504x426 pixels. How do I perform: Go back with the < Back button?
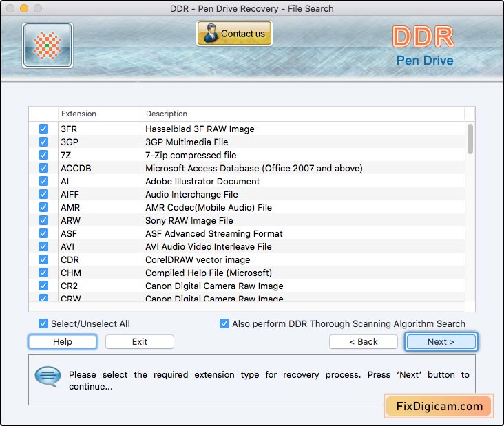tap(364, 341)
